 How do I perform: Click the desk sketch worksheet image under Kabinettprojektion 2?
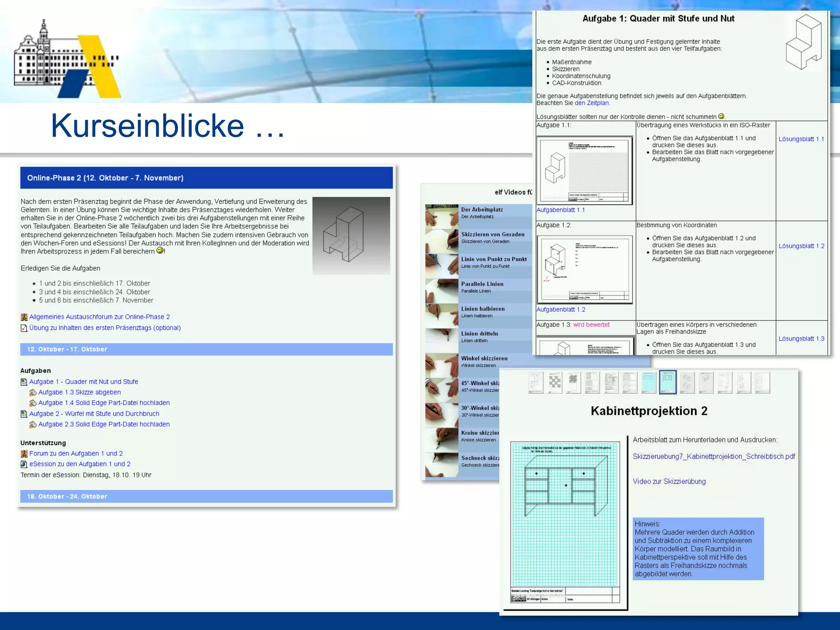565,522
